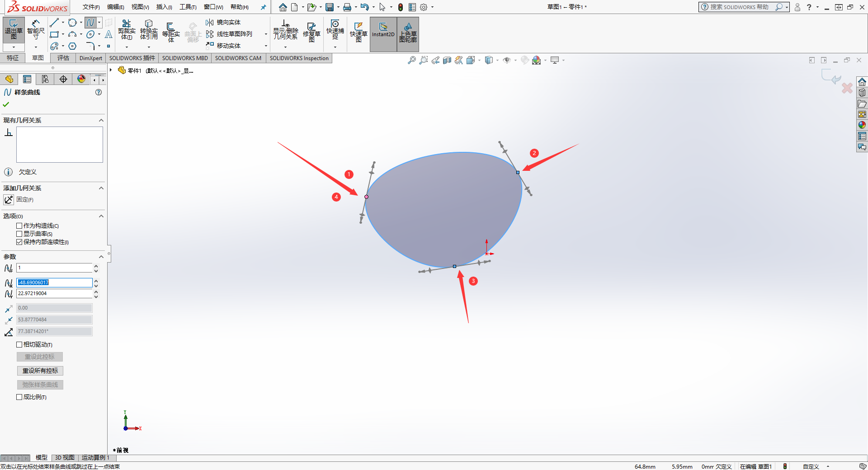The width and height of the screenshot is (868, 470).
Task: Open the 3D 视图 bottom tab
Action: pos(65,457)
